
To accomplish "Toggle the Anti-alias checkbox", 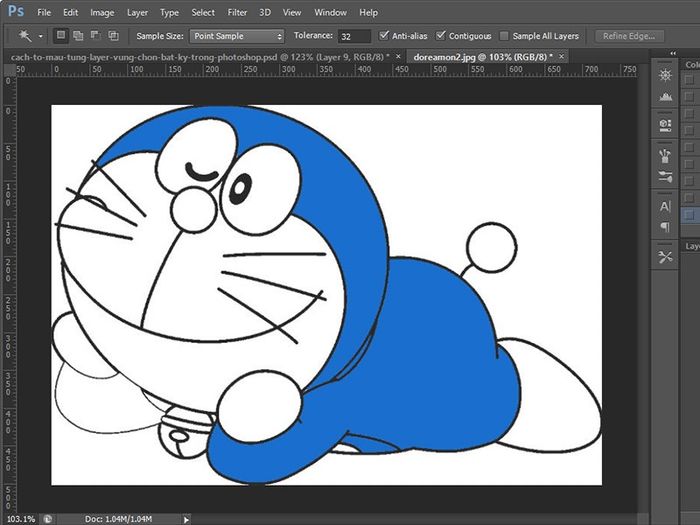I will [x=383, y=35].
